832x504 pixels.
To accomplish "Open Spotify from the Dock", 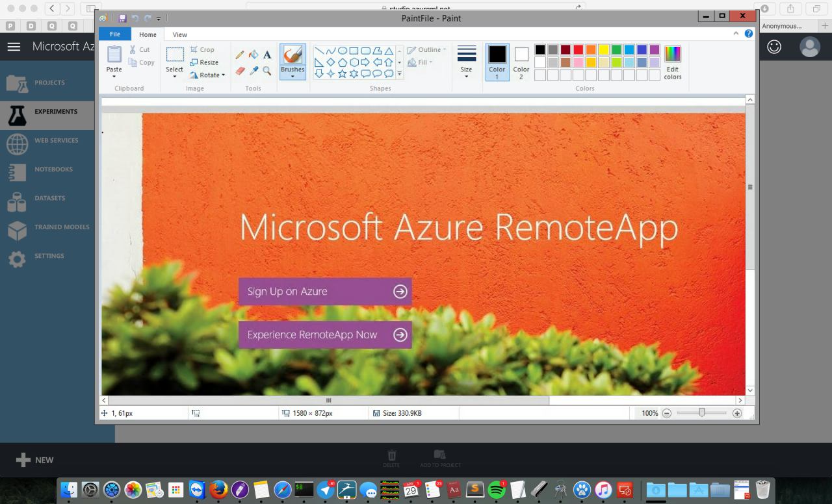I will (497, 489).
